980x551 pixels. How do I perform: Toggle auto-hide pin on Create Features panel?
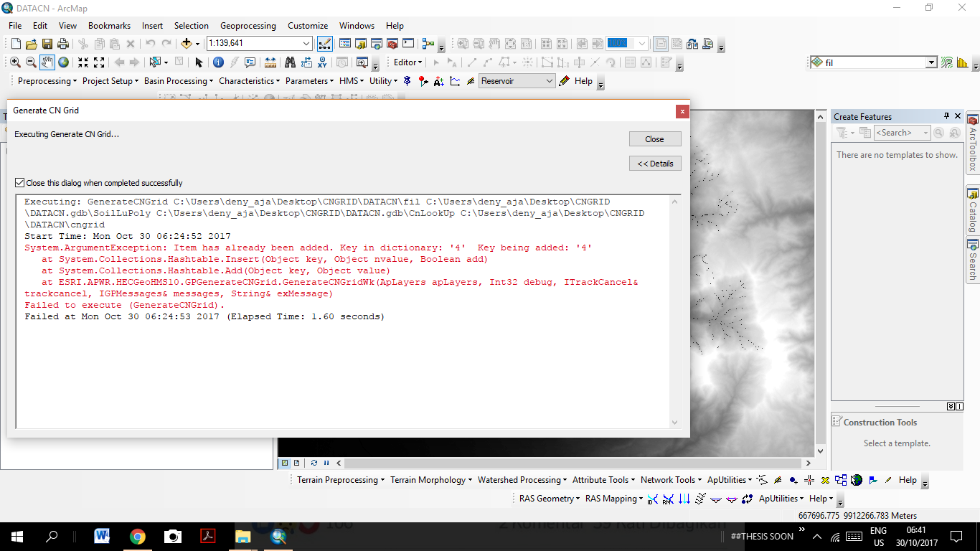click(x=946, y=116)
